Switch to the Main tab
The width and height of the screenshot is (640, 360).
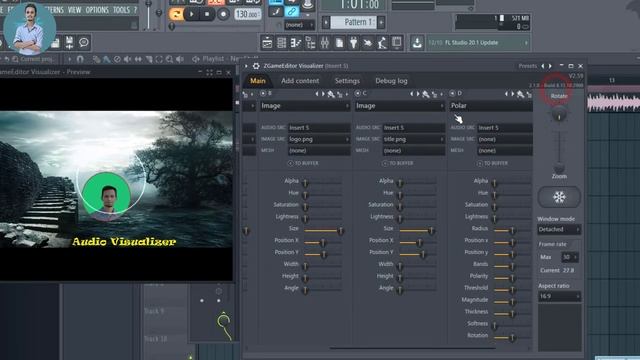[x=258, y=81]
